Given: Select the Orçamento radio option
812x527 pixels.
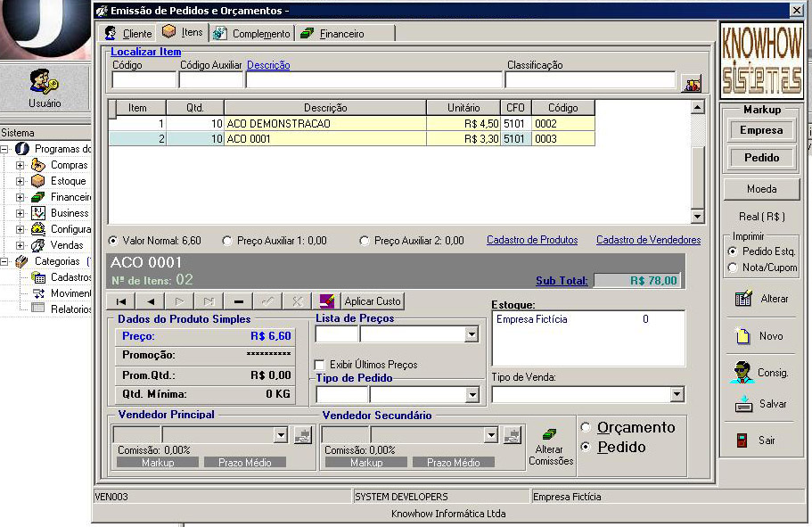Looking at the screenshot, I should click(x=586, y=428).
